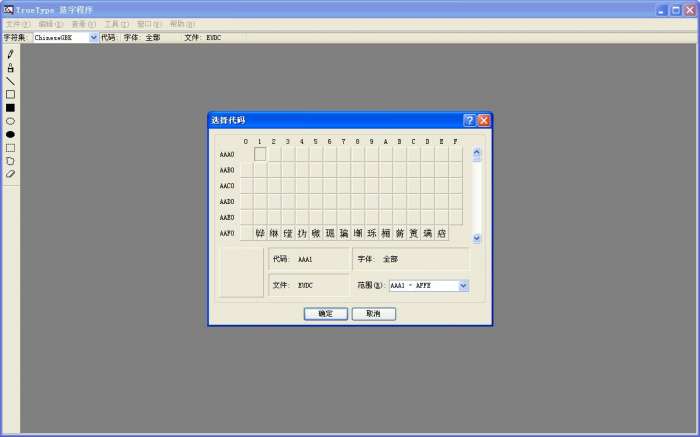Select the empty code cell AAA1
This screenshot has height=437, width=700.
pyautogui.click(x=260, y=154)
